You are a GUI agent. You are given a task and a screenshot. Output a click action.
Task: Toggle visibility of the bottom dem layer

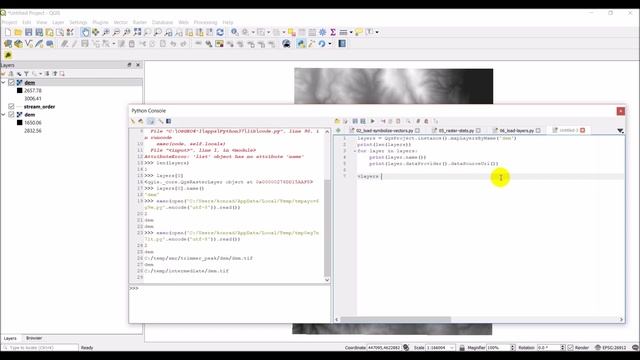(11, 115)
